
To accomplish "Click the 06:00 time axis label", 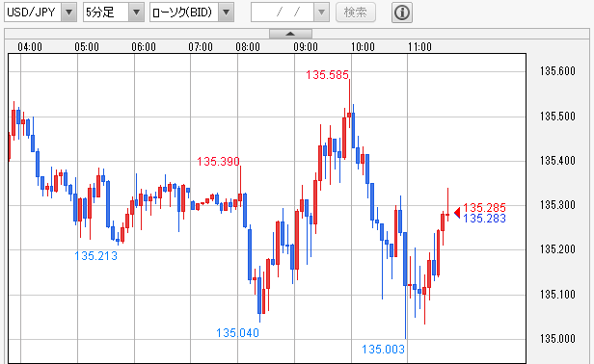I will [x=144, y=47].
